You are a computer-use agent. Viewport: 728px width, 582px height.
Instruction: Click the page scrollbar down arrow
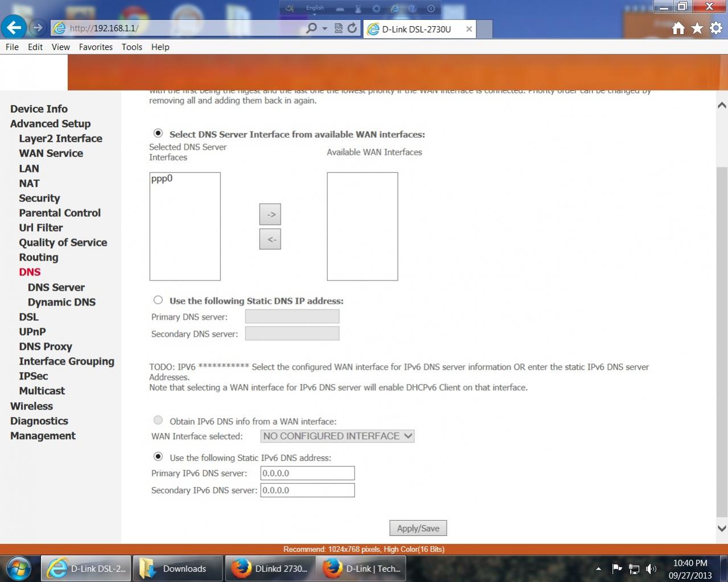[x=722, y=529]
